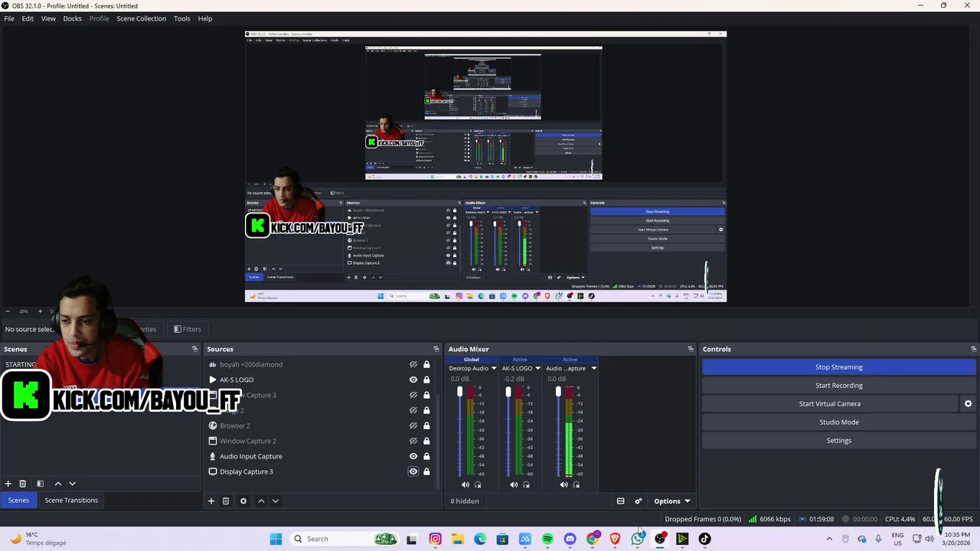The image size is (980, 551).
Task: Add a scene with plus icon
Action: pos(8,484)
